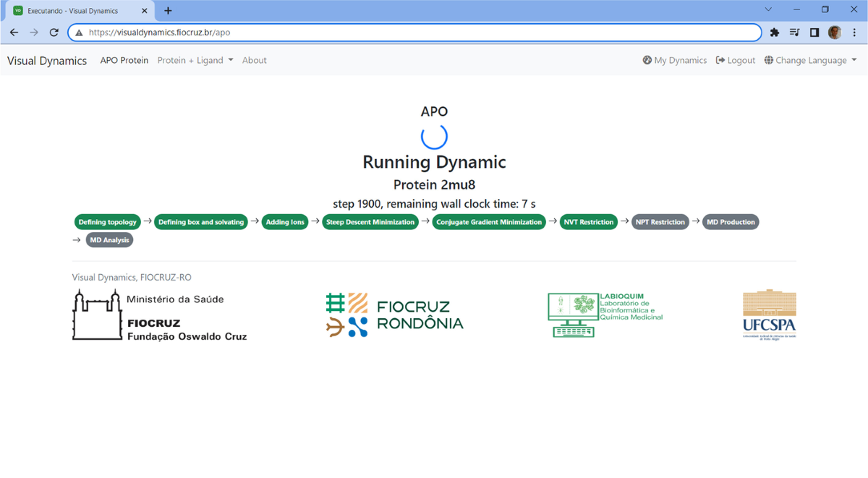The width and height of the screenshot is (868, 478).
Task: Open the browser extensions puzzle icon
Action: 775,33
